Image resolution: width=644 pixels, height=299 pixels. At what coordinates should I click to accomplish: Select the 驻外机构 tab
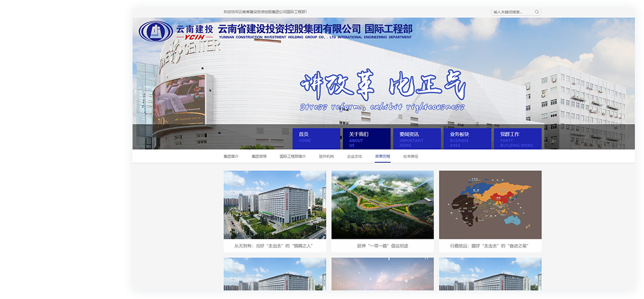326,157
